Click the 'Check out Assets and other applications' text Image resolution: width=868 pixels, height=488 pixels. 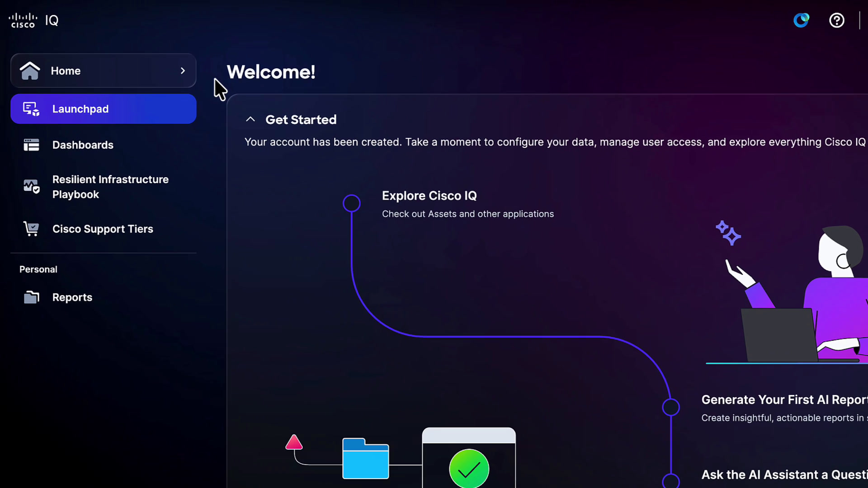(468, 214)
